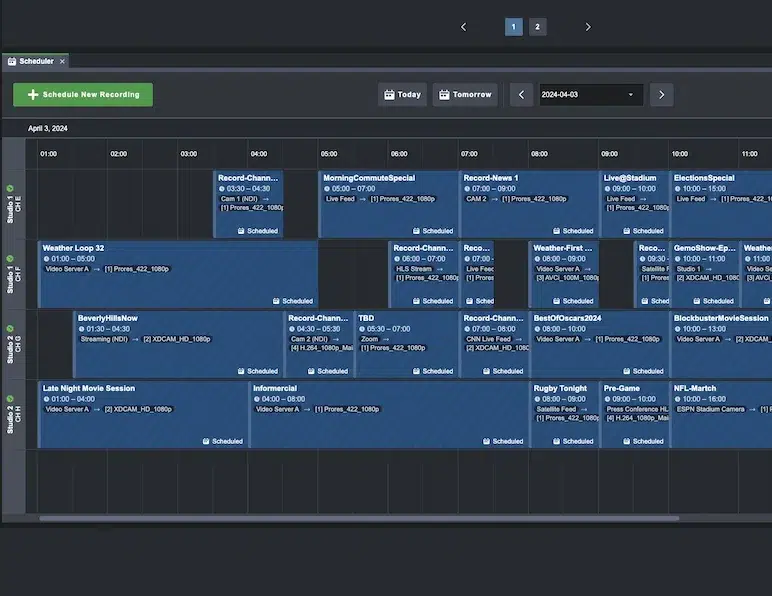Open the ElectionsSpecial recording

tap(721, 204)
